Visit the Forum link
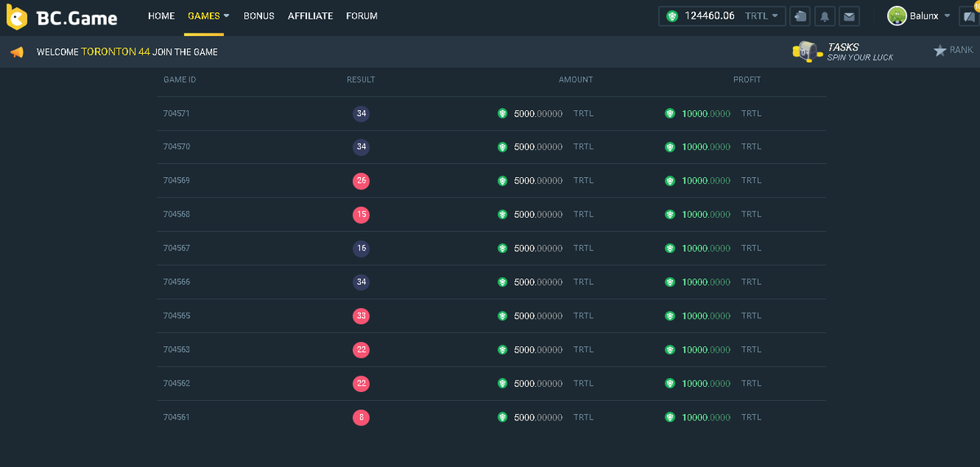The height and width of the screenshot is (467, 980). click(362, 16)
